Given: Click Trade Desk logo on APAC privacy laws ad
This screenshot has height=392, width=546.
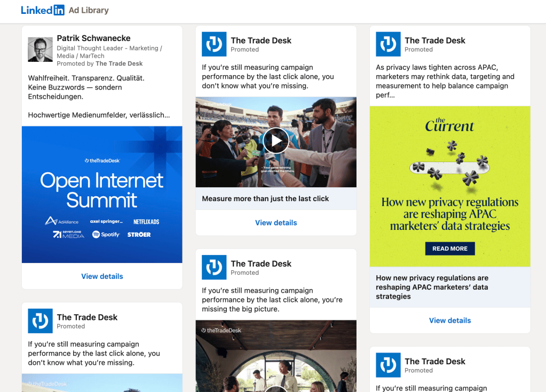Looking at the screenshot, I should (x=388, y=44).
